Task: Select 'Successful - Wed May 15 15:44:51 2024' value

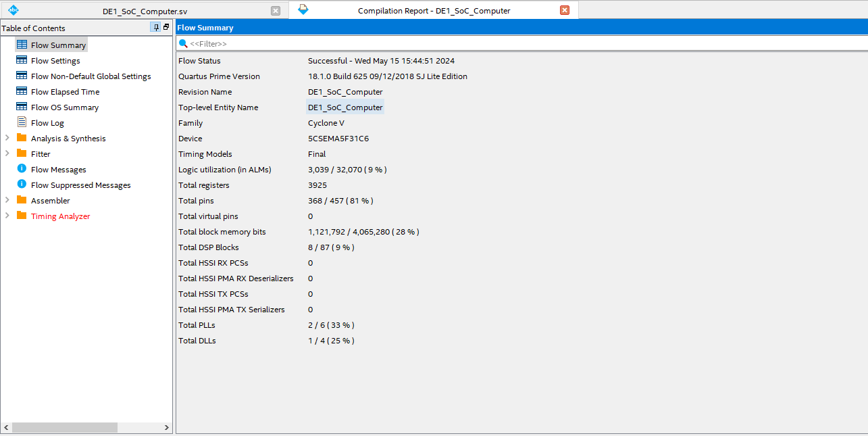Action: coord(381,61)
